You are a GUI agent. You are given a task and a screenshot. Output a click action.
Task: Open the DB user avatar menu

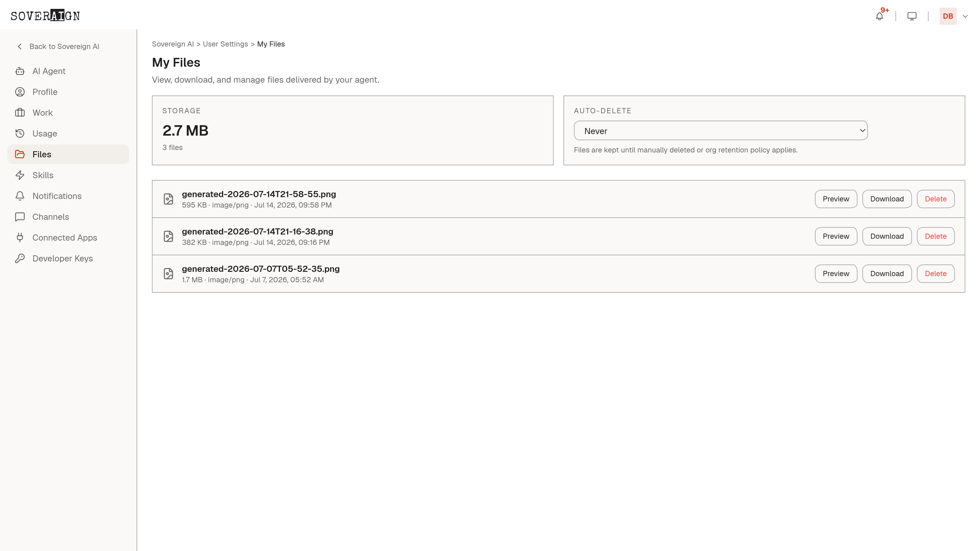coord(948,16)
